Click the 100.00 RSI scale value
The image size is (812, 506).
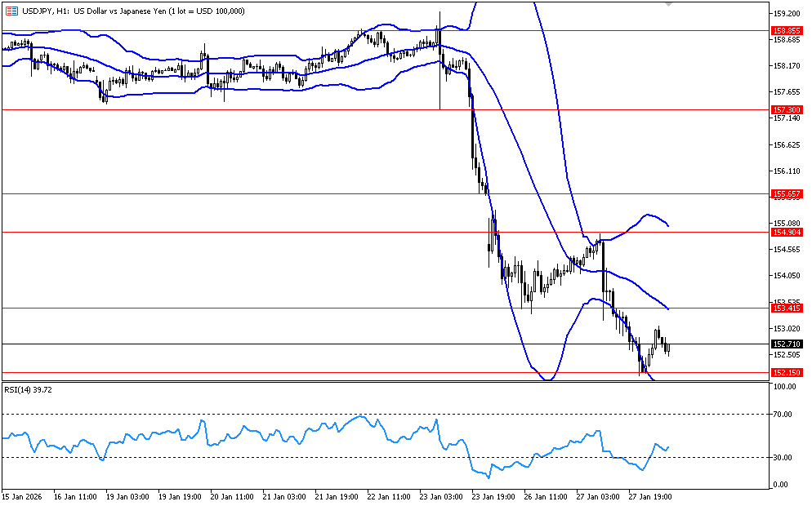pyautogui.click(x=784, y=387)
